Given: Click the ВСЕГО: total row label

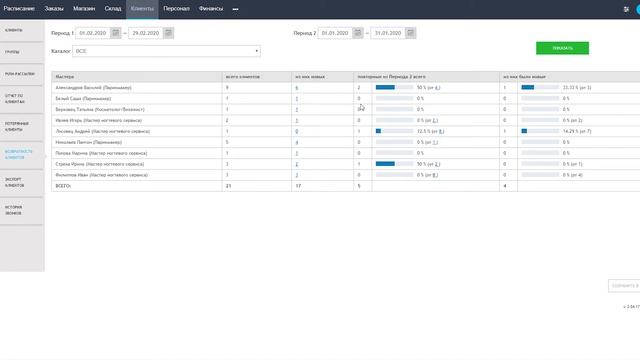Looking at the screenshot, I should [x=63, y=186].
